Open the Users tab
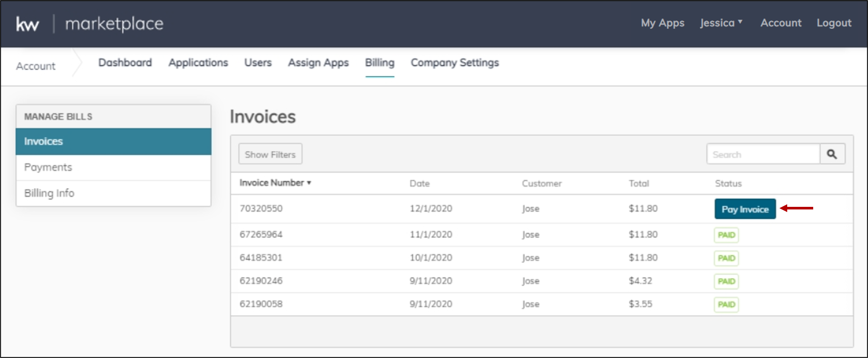 (x=258, y=63)
